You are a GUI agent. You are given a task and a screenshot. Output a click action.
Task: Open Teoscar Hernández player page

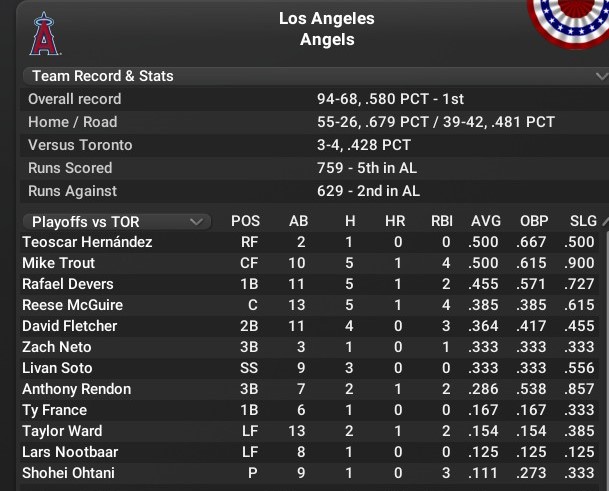[87, 242]
